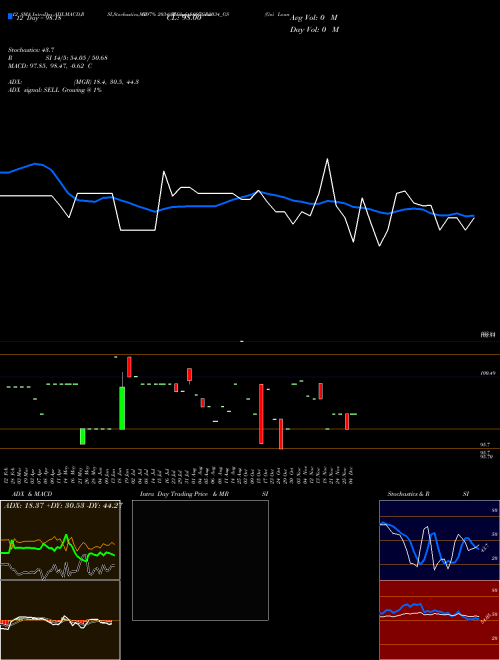Select the '12 Day = 98.18' label
This screenshot has width=500, height=660.
point(37,18)
